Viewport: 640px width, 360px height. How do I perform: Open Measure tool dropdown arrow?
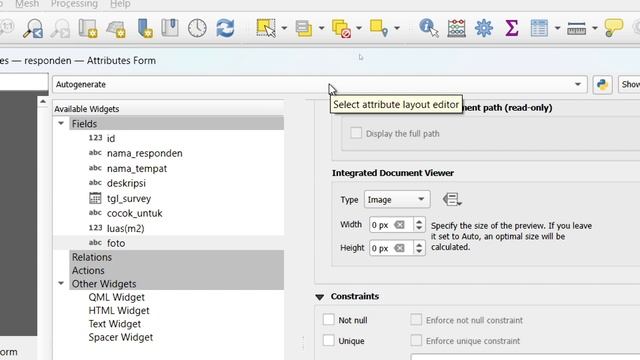tap(595, 28)
